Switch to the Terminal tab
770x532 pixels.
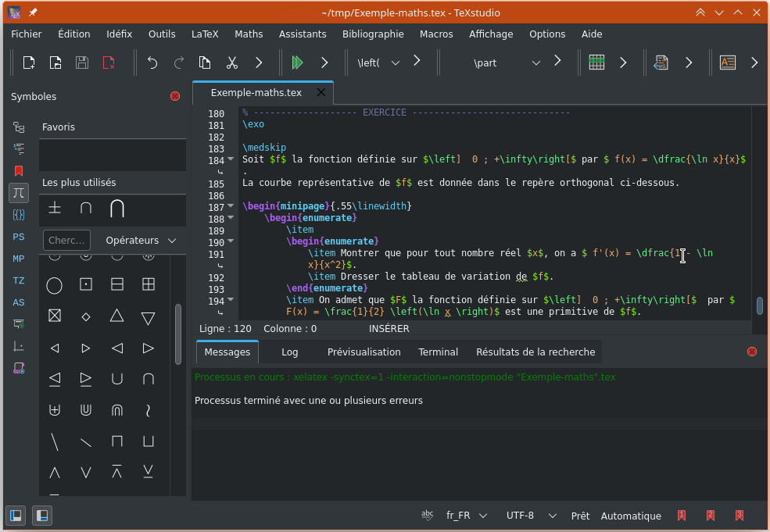438,352
